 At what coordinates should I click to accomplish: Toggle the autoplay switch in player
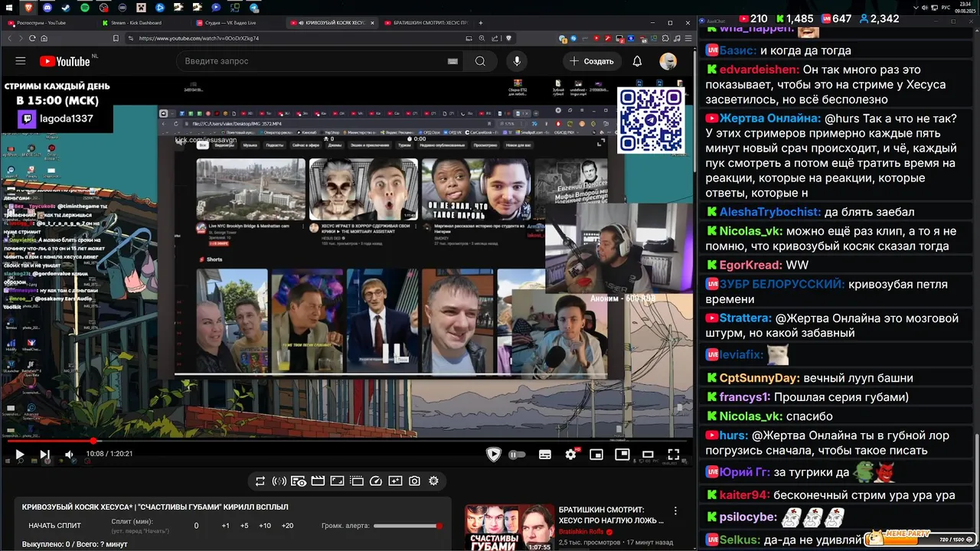517,455
